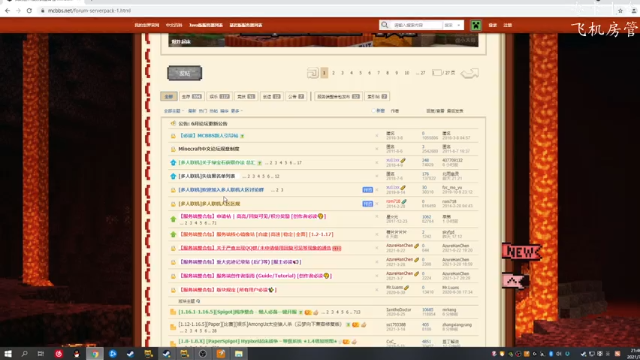Go to page 10 in the pager

[407, 73]
